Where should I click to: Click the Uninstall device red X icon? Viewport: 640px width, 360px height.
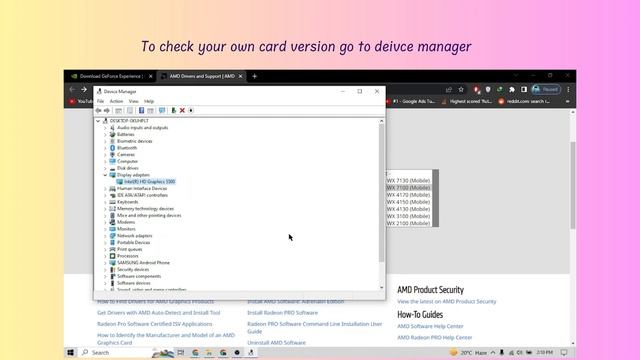tap(182, 111)
